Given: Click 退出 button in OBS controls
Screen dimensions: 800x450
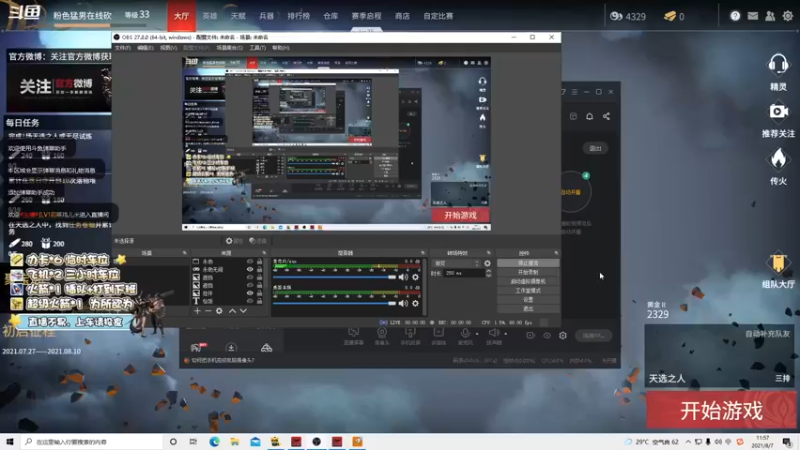Looking at the screenshot, I should point(528,309).
